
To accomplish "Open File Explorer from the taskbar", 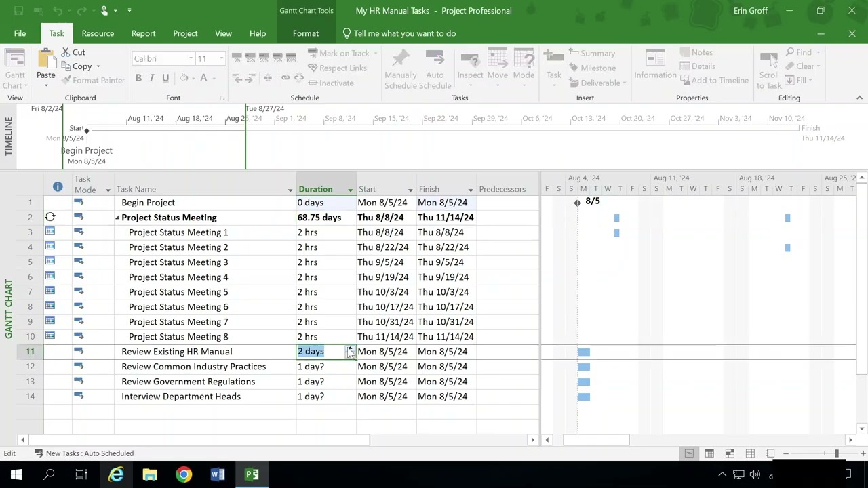I will point(150,475).
